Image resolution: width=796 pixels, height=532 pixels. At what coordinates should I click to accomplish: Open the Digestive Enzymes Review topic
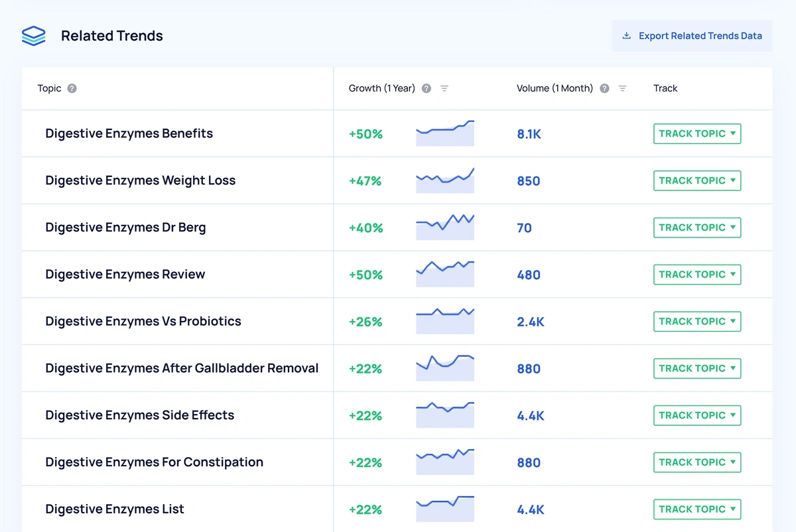(125, 275)
